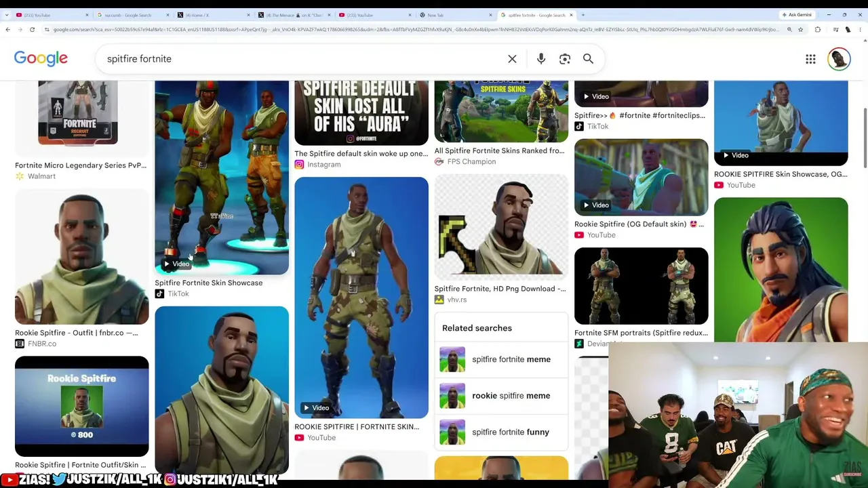This screenshot has width=868, height=488.
Task: Reload the page
Action: coord(32,29)
